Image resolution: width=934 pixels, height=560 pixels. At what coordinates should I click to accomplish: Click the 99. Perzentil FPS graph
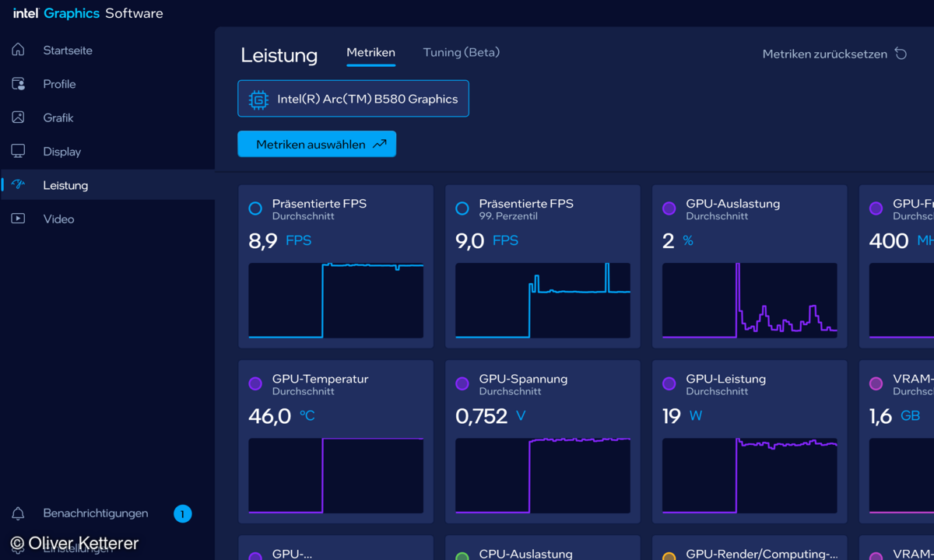[542, 300]
